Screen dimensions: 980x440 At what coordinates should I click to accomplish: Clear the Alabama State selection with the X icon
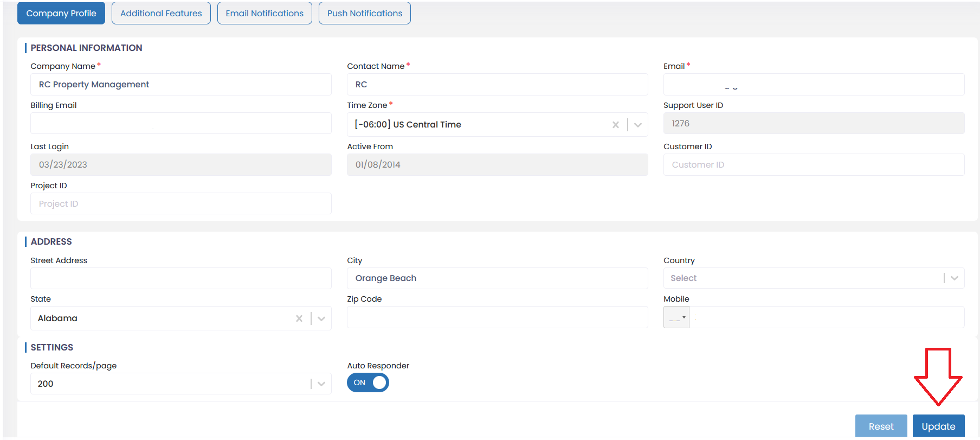[299, 318]
